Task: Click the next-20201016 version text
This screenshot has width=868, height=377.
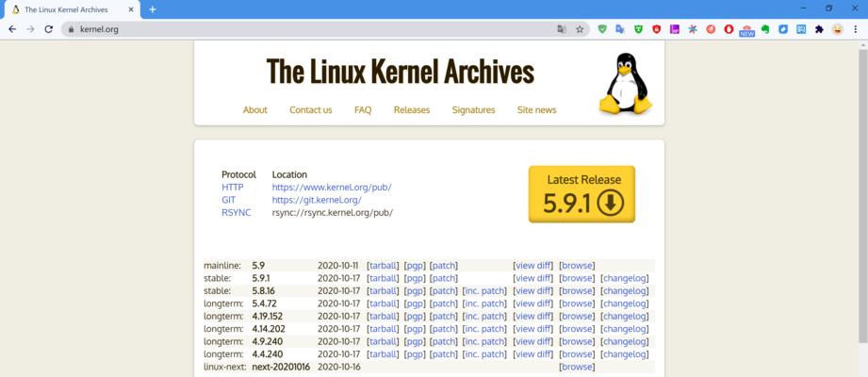Action: point(281,367)
